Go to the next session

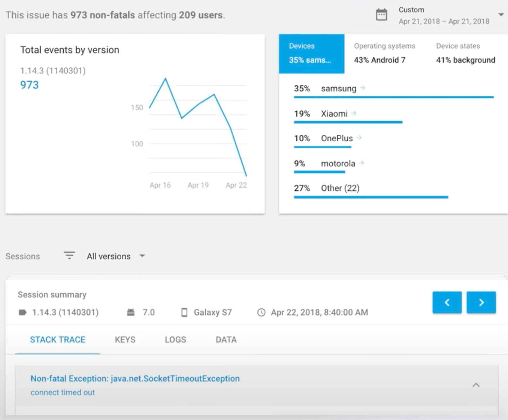click(x=481, y=302)
